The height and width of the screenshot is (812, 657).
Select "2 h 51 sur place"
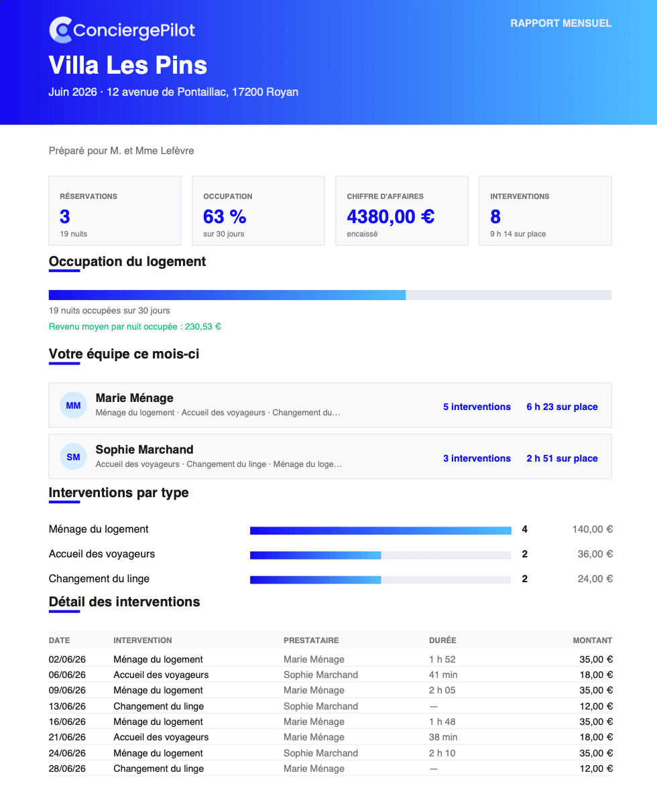coord(562,458)
